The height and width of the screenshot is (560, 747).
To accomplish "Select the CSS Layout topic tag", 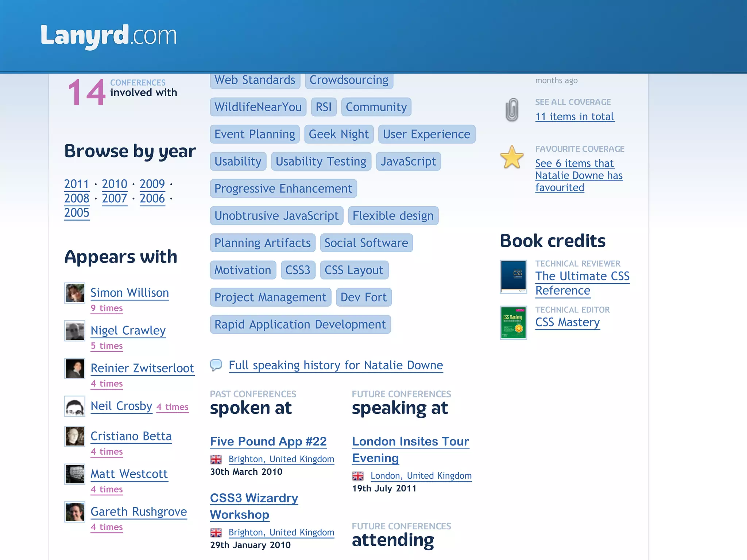I will [354, 270].
